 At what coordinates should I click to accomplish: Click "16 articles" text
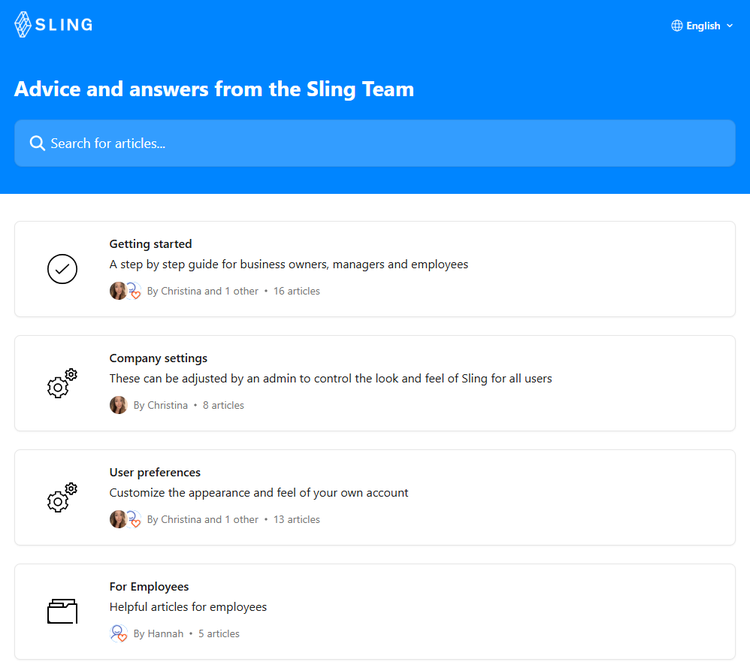point(297,291)
